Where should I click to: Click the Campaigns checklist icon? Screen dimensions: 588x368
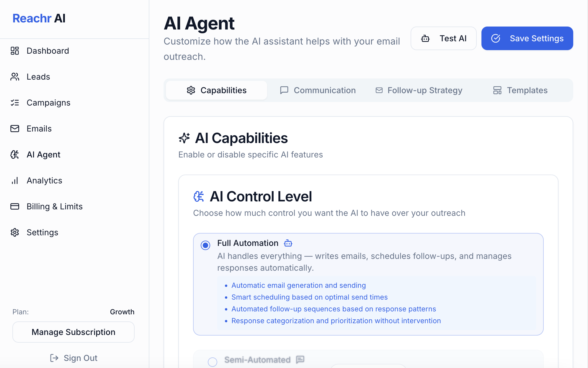coord(15,103)
